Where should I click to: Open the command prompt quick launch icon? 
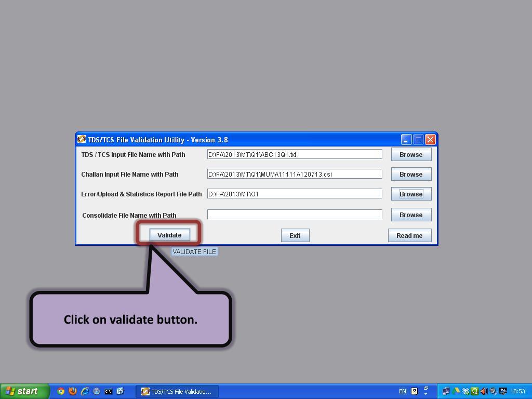coord(108,392)
